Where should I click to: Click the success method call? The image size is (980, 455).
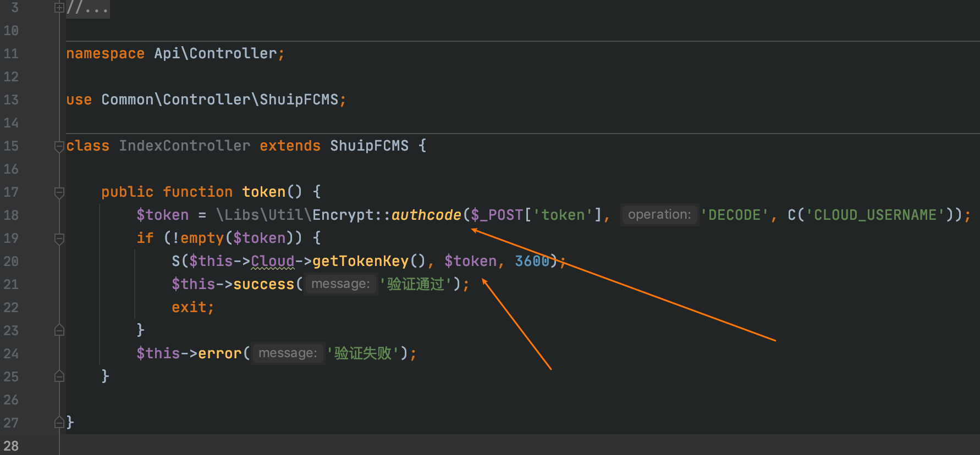coord(263,284)
